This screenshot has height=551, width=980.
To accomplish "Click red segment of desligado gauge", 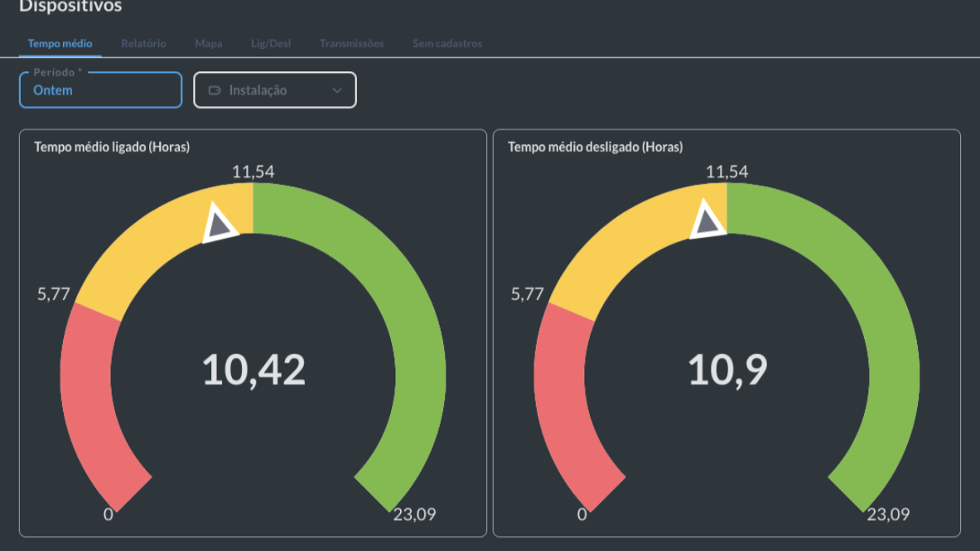I will 563,398.
